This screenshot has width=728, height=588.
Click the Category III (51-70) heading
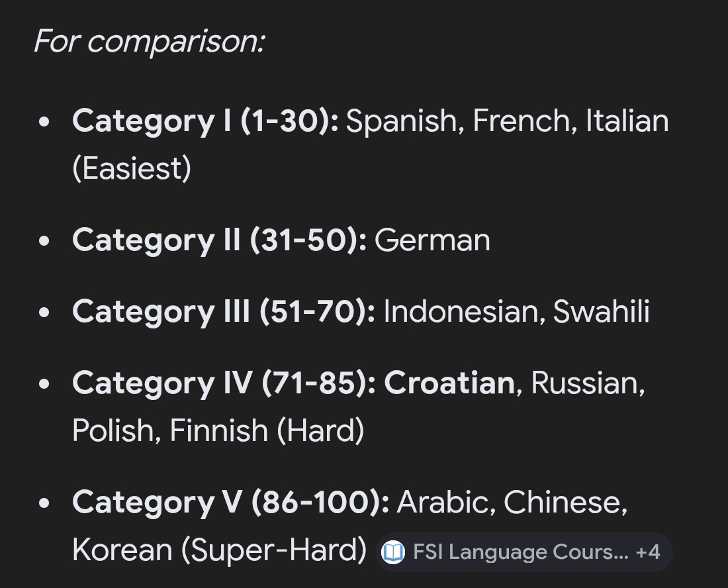tap(224, 311)
